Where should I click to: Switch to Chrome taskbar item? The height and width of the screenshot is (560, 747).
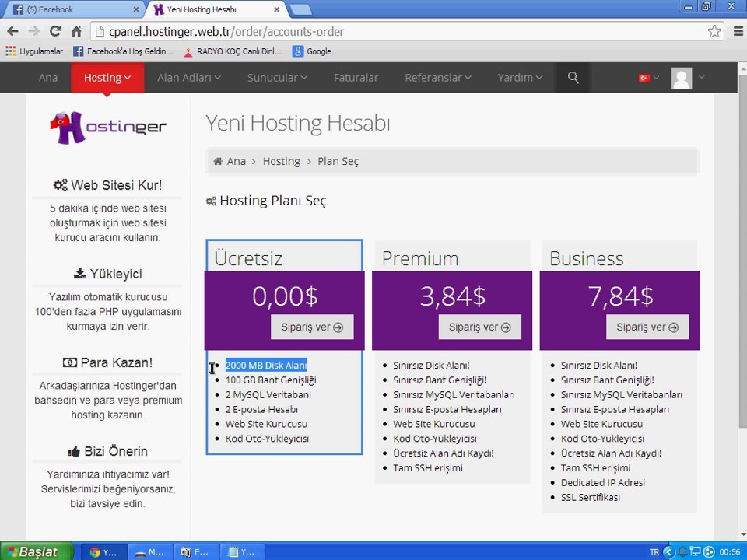pos(103,552)
